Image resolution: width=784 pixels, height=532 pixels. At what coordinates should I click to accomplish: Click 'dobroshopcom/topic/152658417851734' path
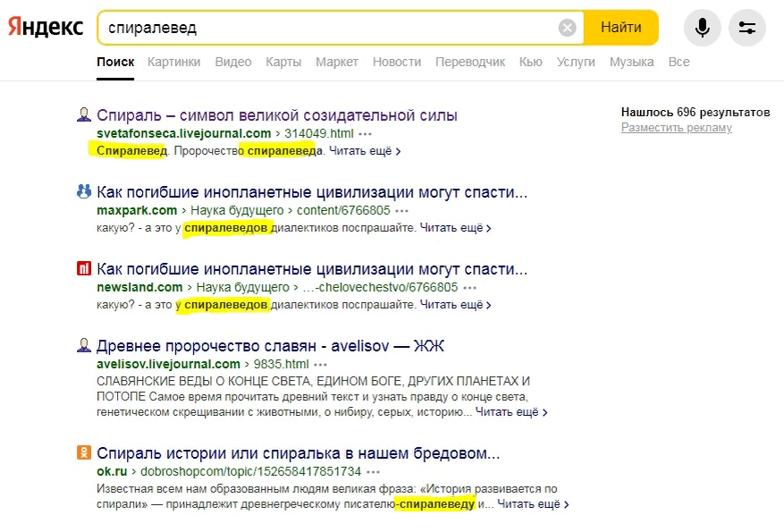coord(250,471)
